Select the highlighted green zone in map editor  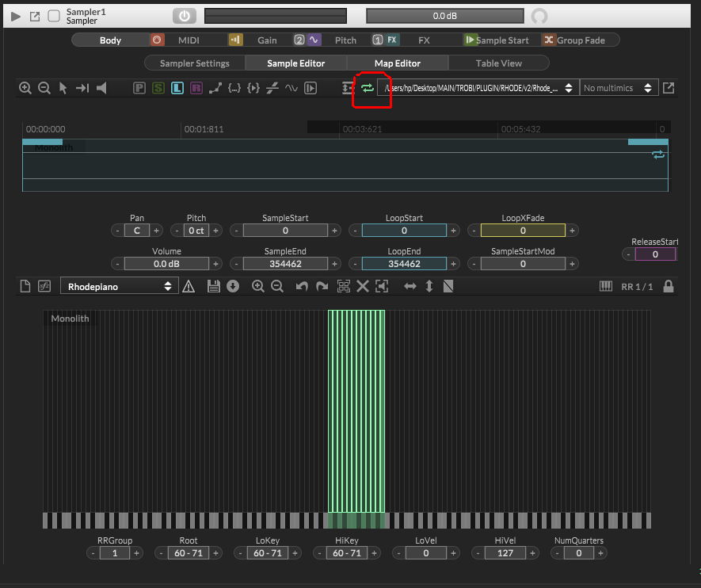click(356, 411)
